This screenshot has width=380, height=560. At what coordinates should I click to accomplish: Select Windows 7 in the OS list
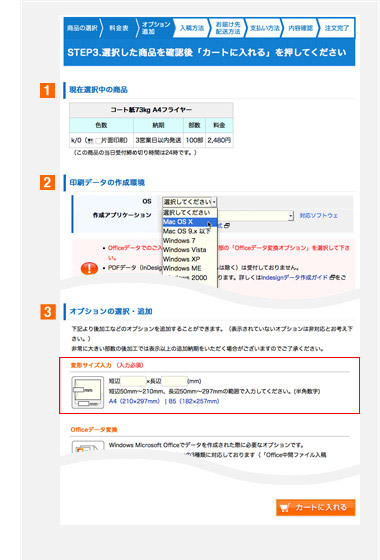(190, 240)
